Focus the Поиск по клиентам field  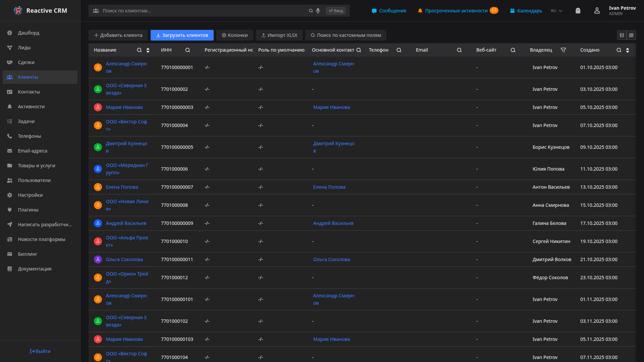coord(205,11)
